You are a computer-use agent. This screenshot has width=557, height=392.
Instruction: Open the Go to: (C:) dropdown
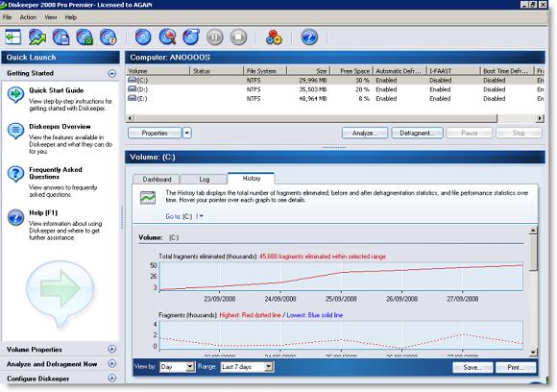click(201, 216)
